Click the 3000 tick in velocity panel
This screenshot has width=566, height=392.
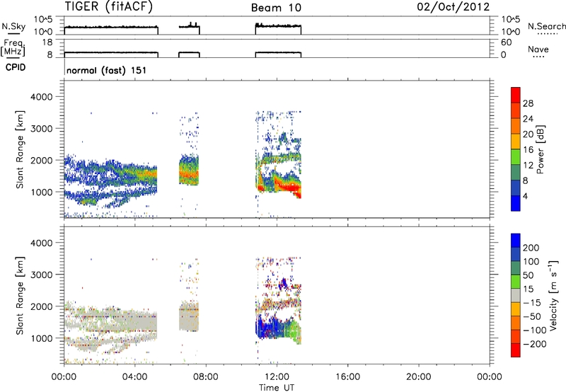41,275
